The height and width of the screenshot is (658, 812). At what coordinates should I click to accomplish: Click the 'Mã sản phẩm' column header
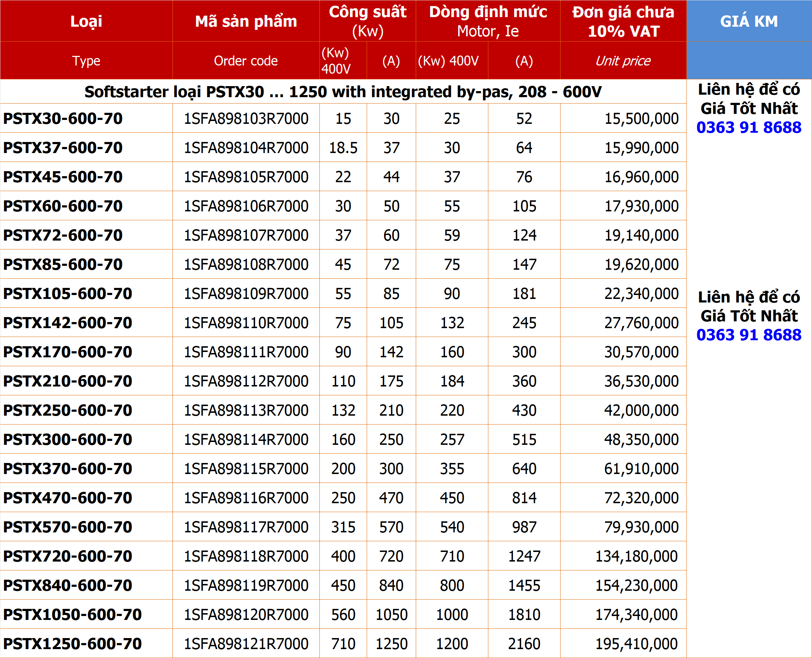246,21
